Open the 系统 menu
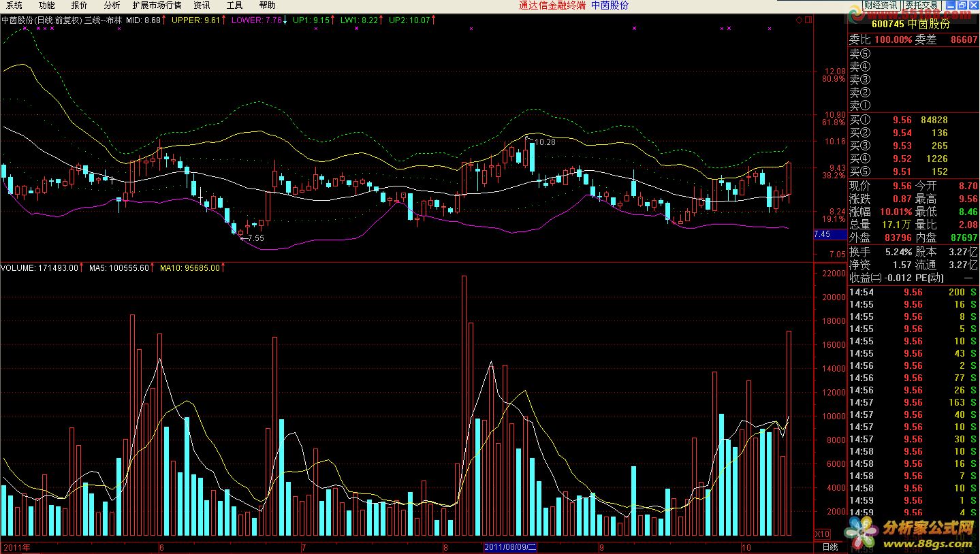This screenshot has width=980, height=554. (x=14, y=5)
